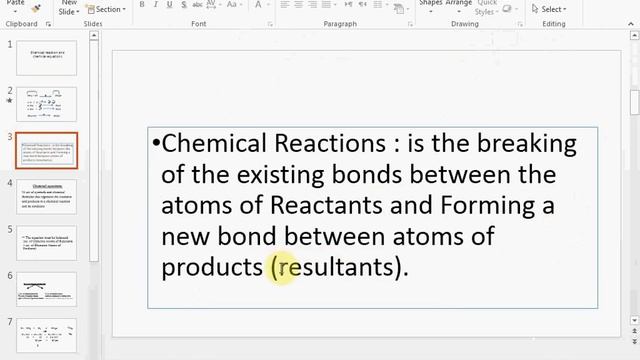Toggle text Shadow (S) formatting
The image size is (640, 360).
[x=184, y=5]
